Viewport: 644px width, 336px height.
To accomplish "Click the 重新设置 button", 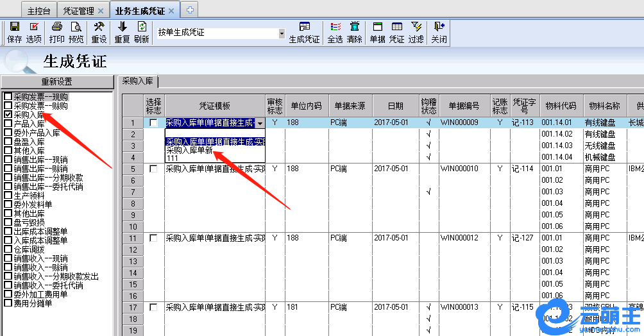I will (x=56, y=82).
